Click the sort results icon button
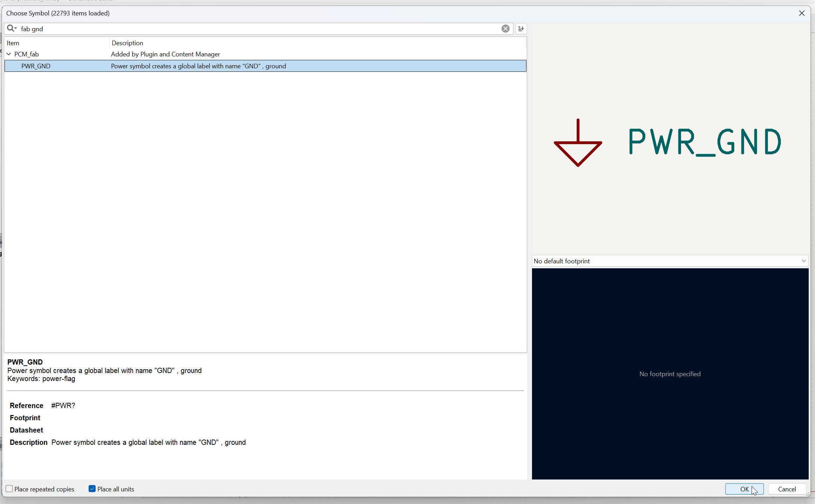Image resolution: width=815 pixels, height=504 pixels. (521, 29)
